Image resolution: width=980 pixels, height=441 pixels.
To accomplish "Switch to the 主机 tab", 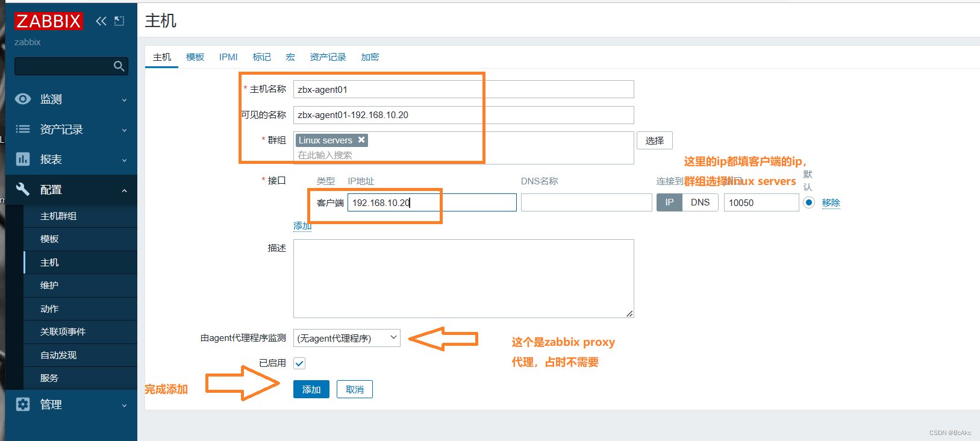I will [x=162, y=57].
